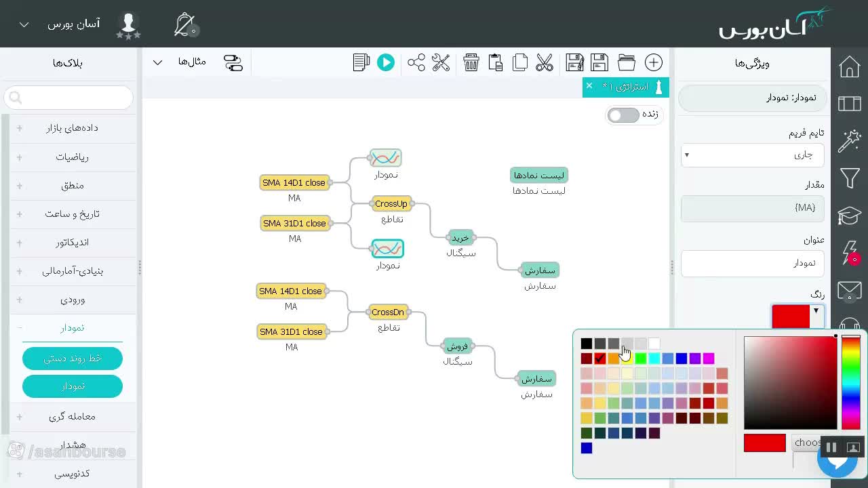Click the trash delete icon
The image size is (868, 488).
coord(471,62)
